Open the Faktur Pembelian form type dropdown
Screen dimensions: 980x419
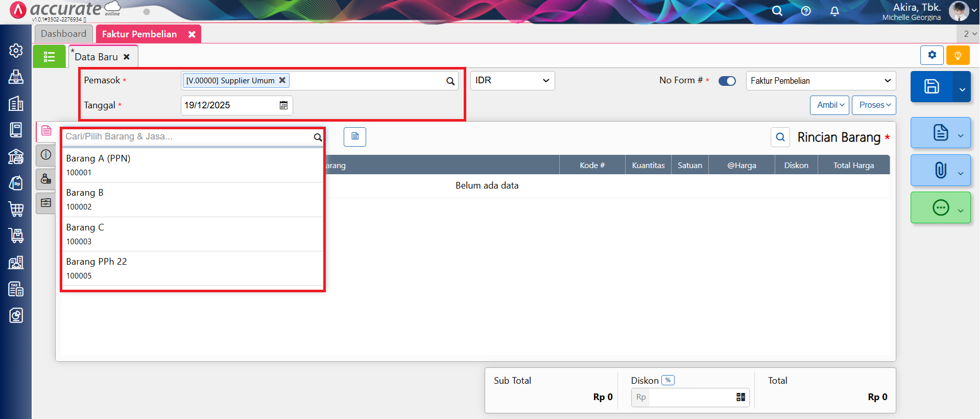pos(820,81)
